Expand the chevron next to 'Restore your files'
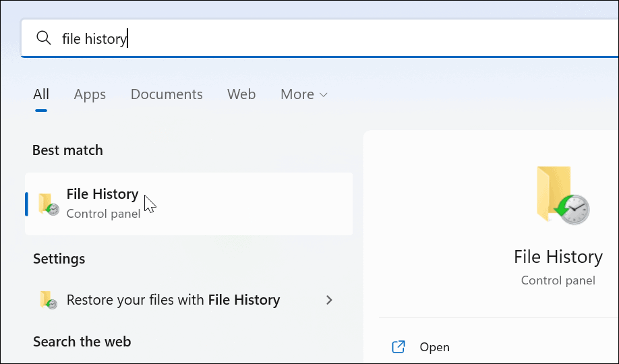The height and width of the screenshot is (364, 619). click(329, 300)
